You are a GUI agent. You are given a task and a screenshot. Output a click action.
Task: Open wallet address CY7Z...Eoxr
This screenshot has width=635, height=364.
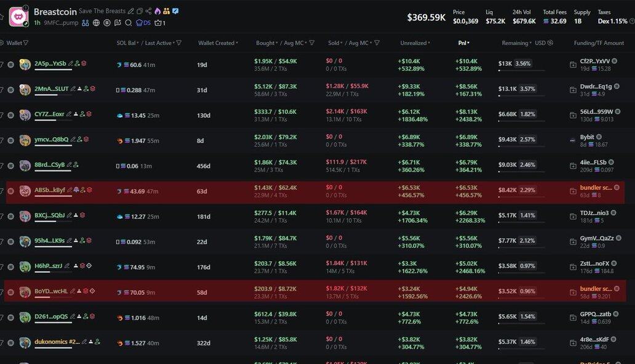point(49,114)
